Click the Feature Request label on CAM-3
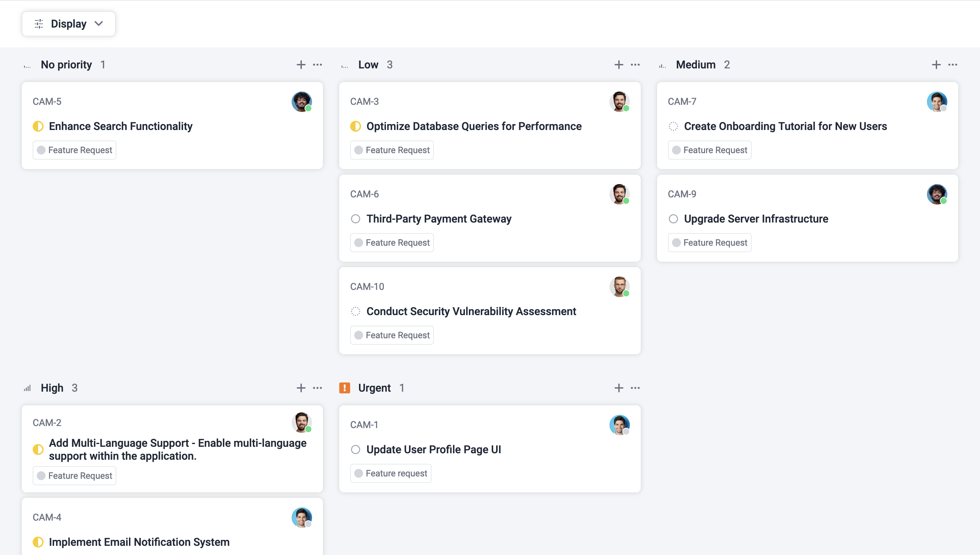This screenshot has width=980, height=555. click(x=391, y=150)
